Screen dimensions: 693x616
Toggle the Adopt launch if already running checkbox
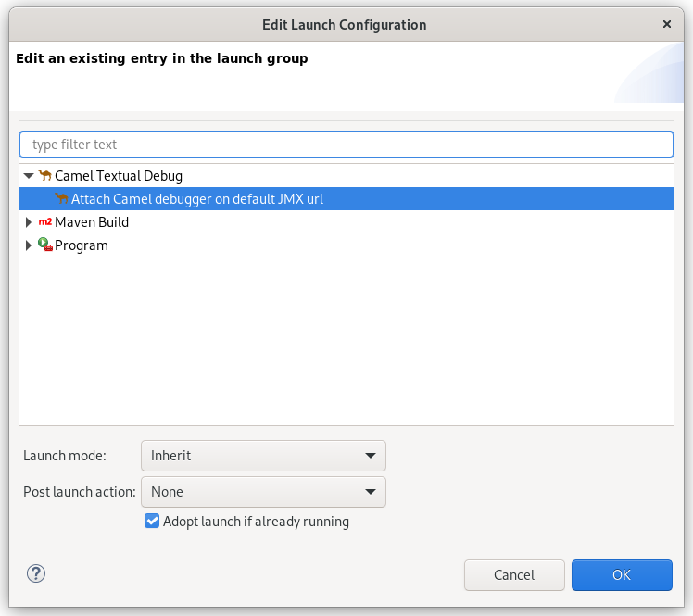click(x=153, y=522)
